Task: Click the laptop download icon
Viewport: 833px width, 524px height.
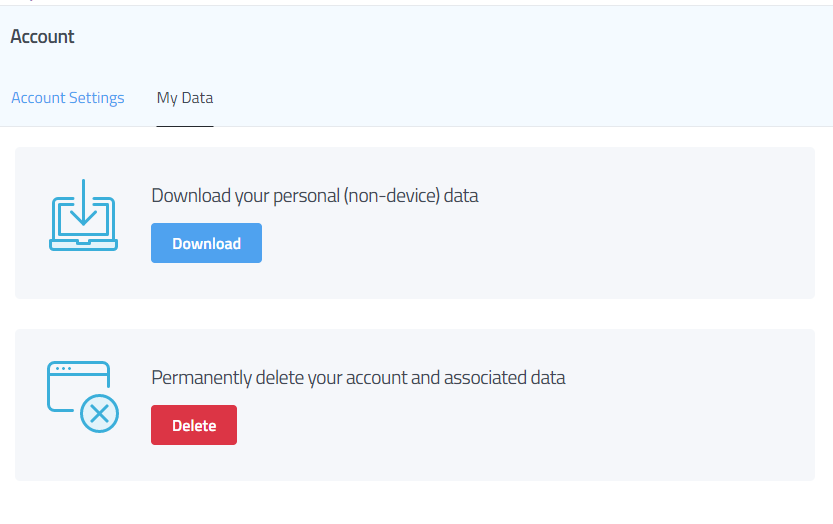Action: pyautogui.click(x=84, y=215)
